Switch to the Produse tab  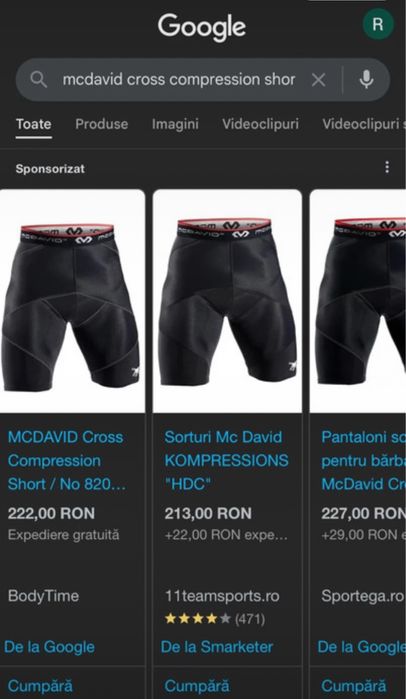(x=102, y=124)
